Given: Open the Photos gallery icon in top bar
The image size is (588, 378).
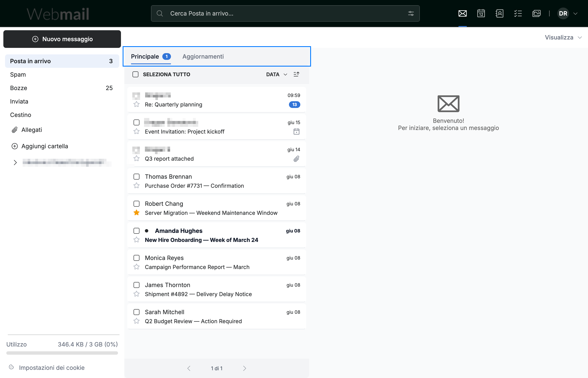Looking at the screenshot, I should pos(537,13).
